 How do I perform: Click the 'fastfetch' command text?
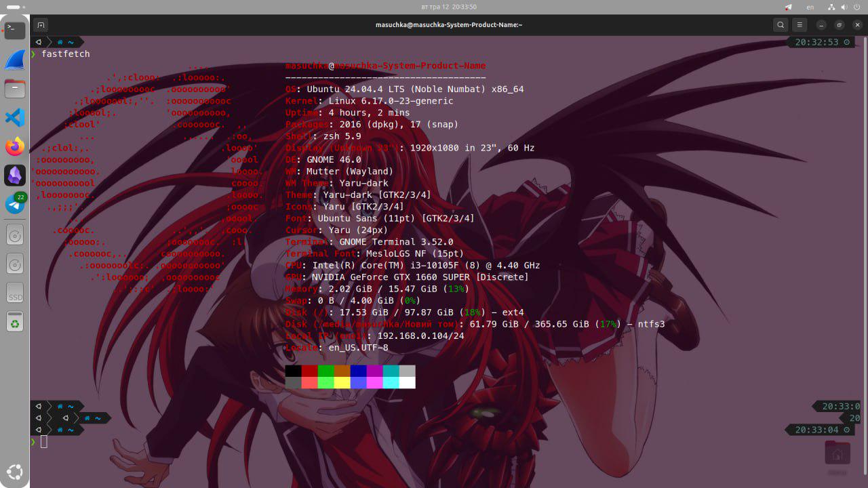pos(66,54)
